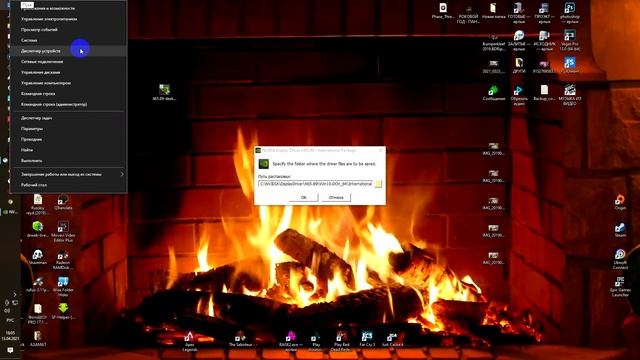640x360 pixels.
Task: Select the Новая папка desktop folder
Action: coord(493,11)
